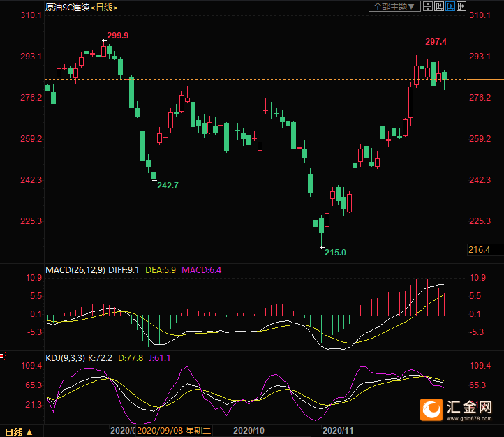Click the 215.0 low price label
504x437 pixels.
pos(335,253)
